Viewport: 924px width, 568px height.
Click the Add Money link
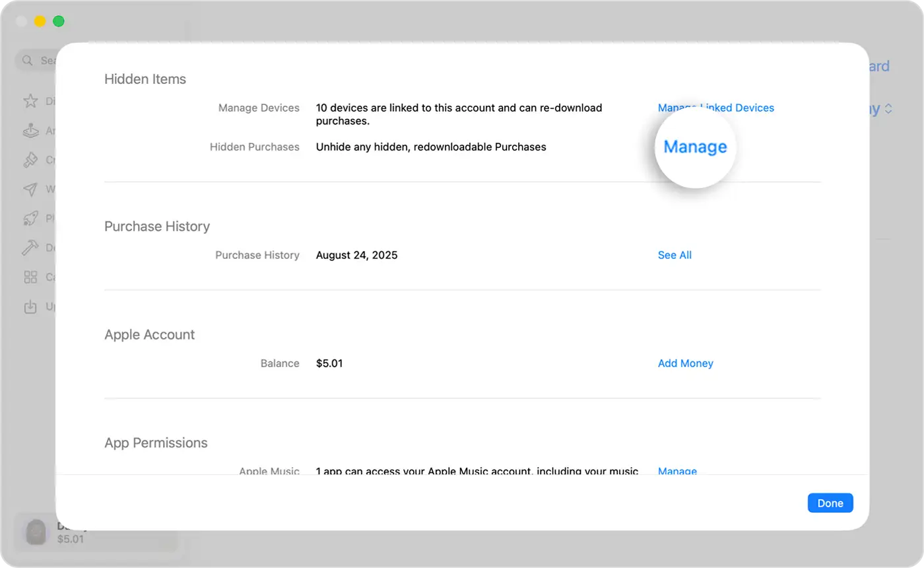click(685, 363)
